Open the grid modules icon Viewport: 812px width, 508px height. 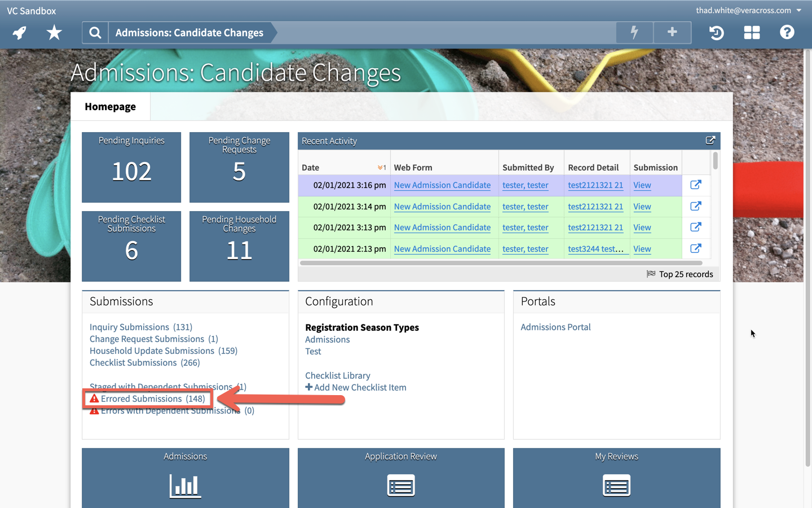pos(752,33)
